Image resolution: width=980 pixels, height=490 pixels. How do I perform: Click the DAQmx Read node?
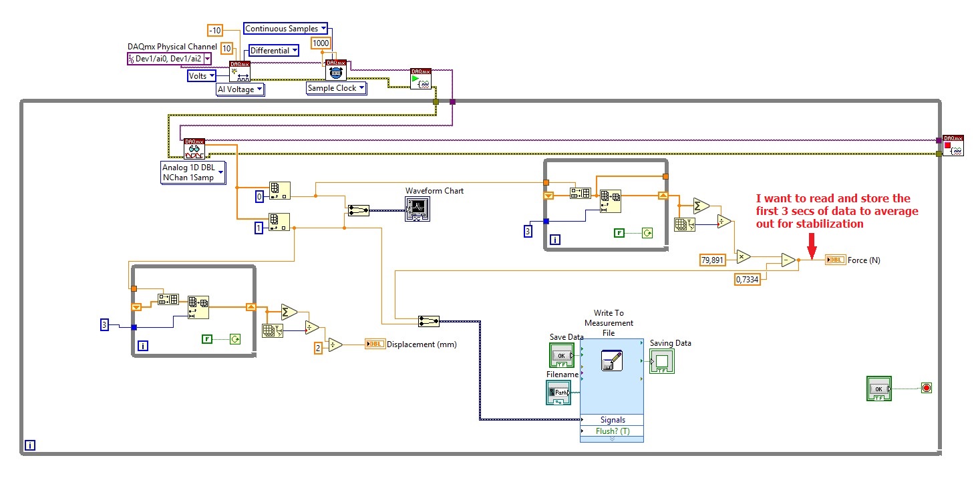[194, 149]
